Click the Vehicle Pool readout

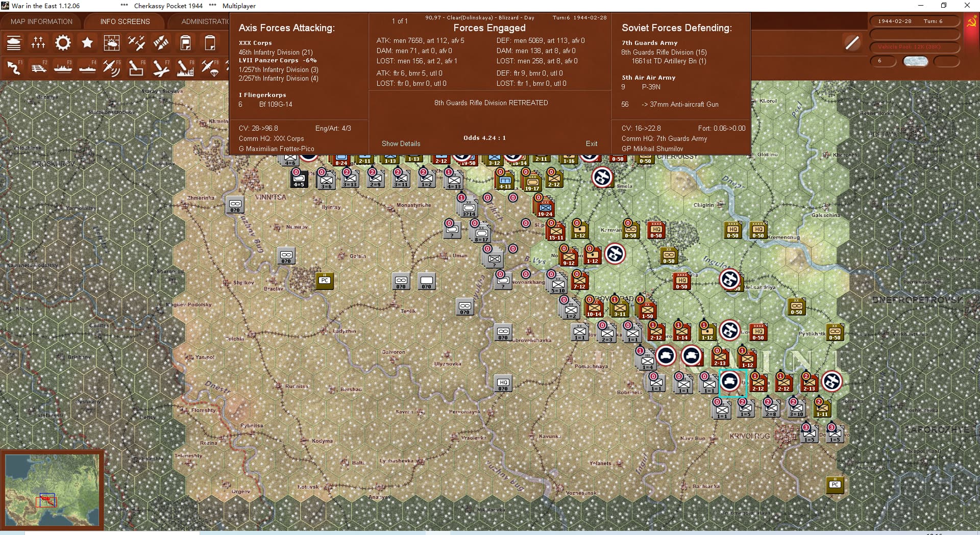[x=914, y=47]
